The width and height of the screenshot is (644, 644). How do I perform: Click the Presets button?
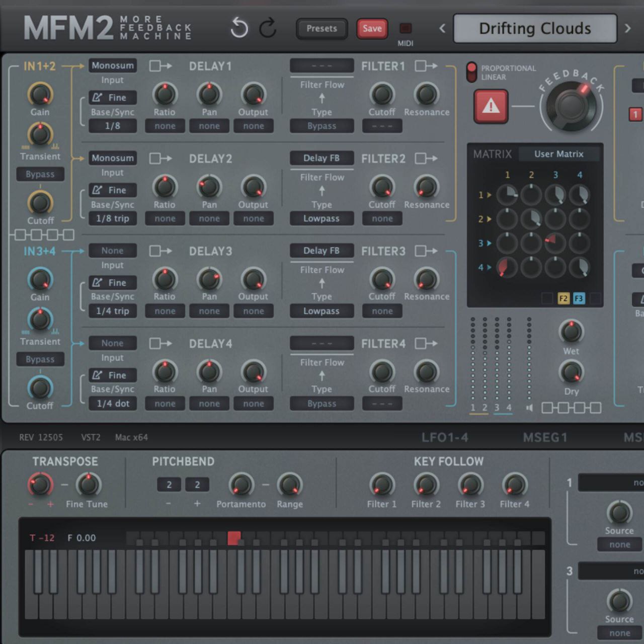tap(322, 29)
